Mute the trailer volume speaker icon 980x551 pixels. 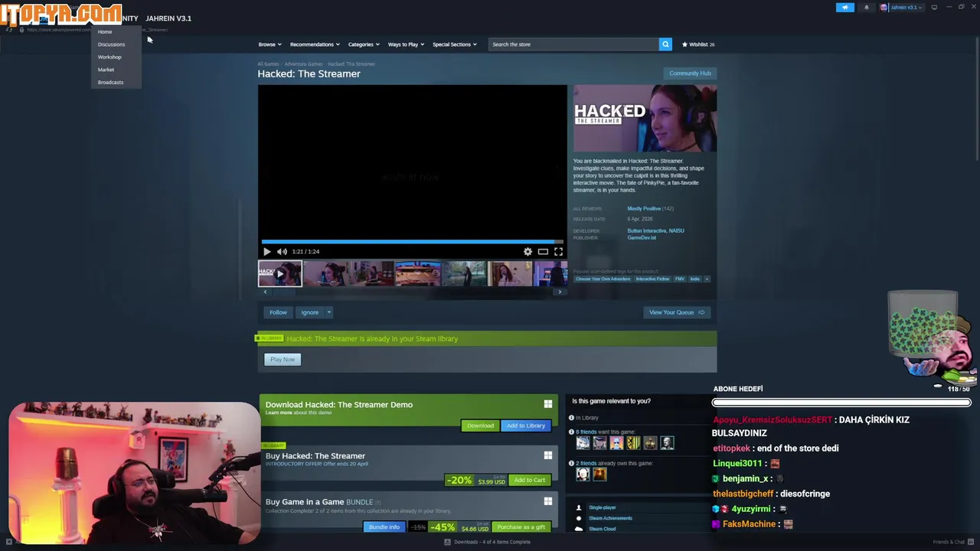(x=282, y=251)
